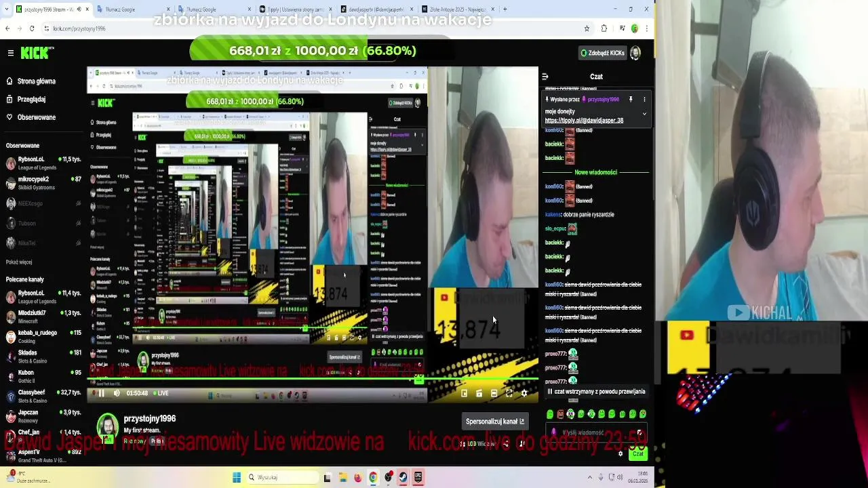Open Mlodziutki7 recommended channel

pos(43,317)
